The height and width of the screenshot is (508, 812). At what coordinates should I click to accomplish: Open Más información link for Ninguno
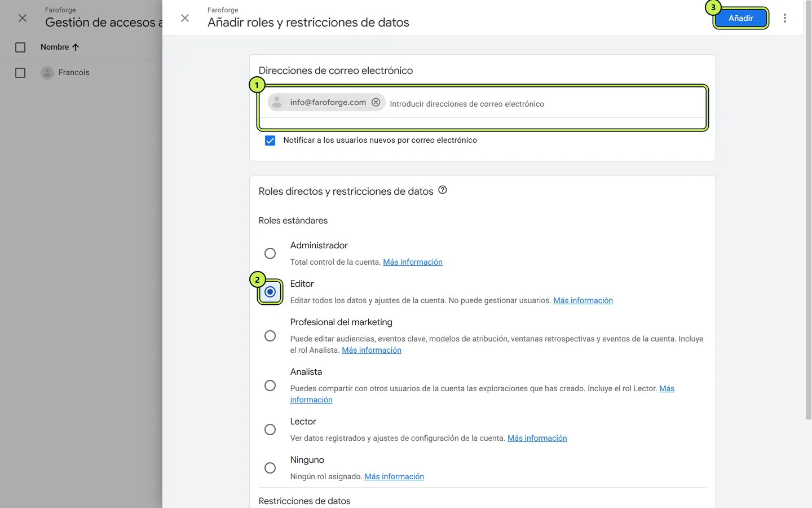pyautogui.click(x=394, y=476)
